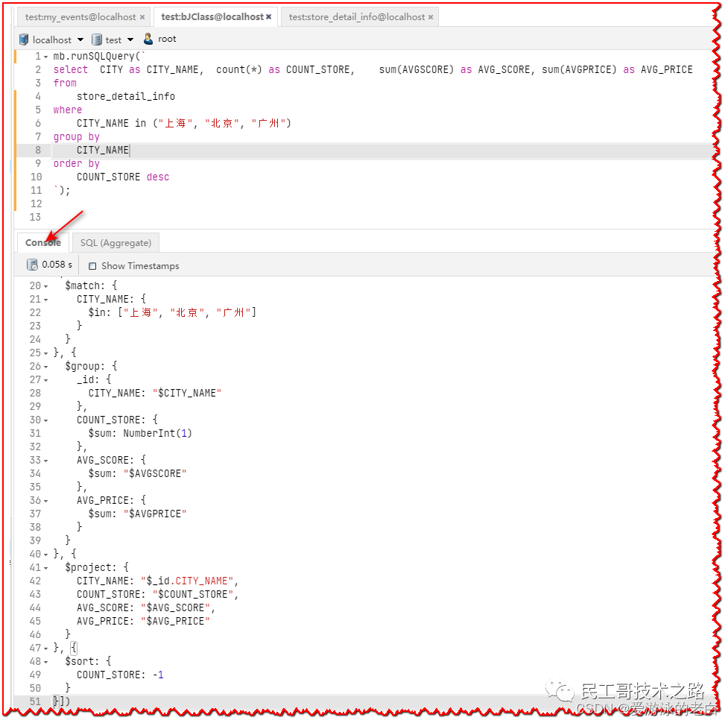Click the root user icon
728x723 pixels.
tap(148, 39)
